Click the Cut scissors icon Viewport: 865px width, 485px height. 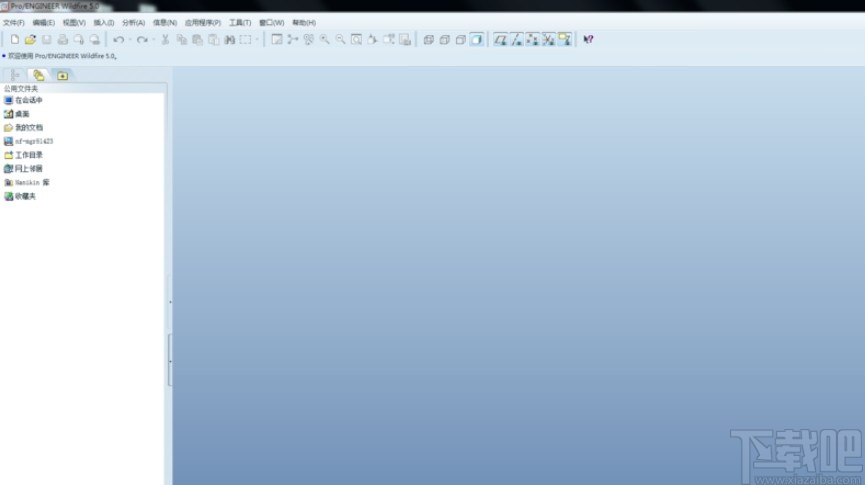tap(165, 39)
